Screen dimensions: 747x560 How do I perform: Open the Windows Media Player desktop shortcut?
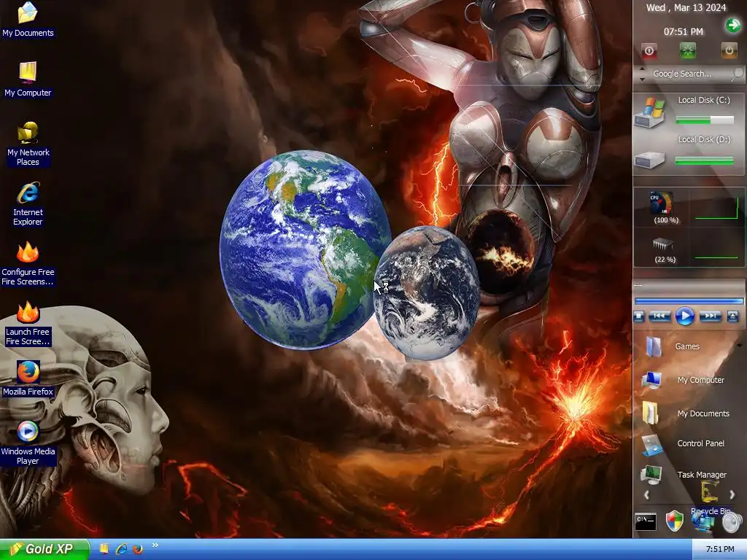[28, 443]
